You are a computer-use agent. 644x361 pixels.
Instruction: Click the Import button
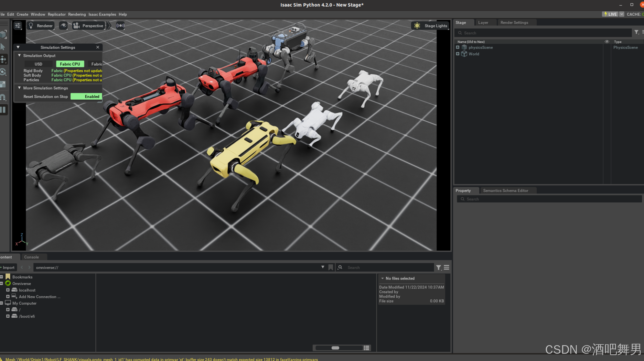pos(8,267)
